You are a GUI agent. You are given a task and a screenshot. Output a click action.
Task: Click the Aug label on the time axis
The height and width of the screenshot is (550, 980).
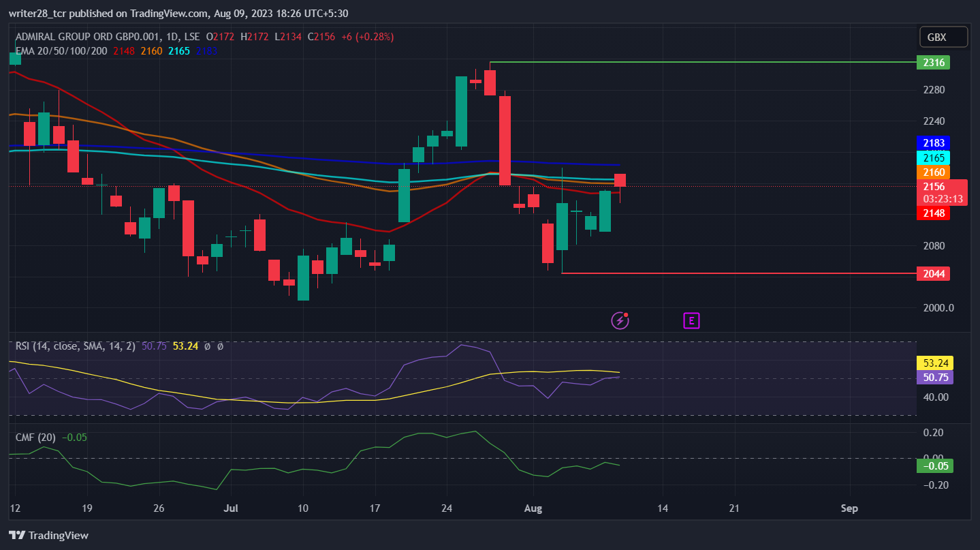tap(533, 508)
